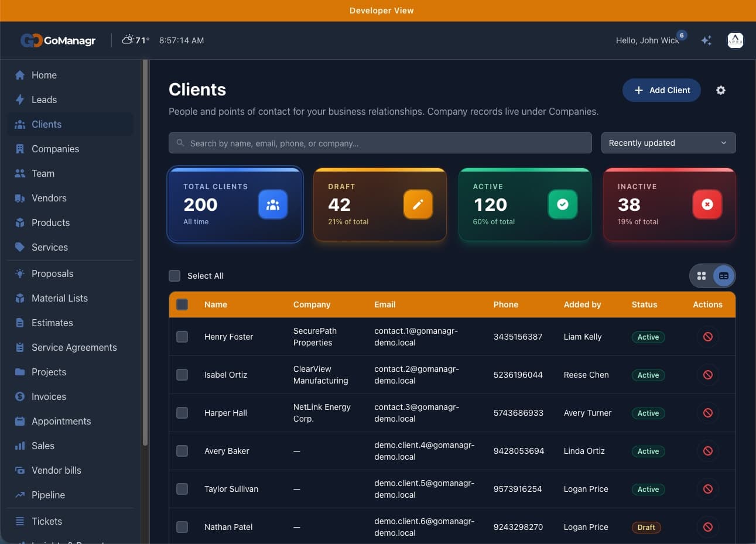Viewport: 756px width, 544px height.
Task: Switch to grid card view icon
Action: pos(702,276)
